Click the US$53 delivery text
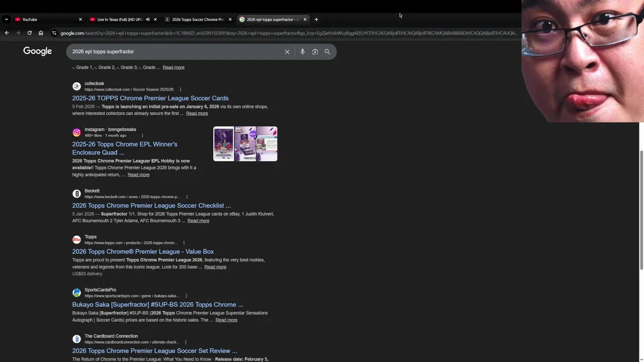 pos(87,274)
